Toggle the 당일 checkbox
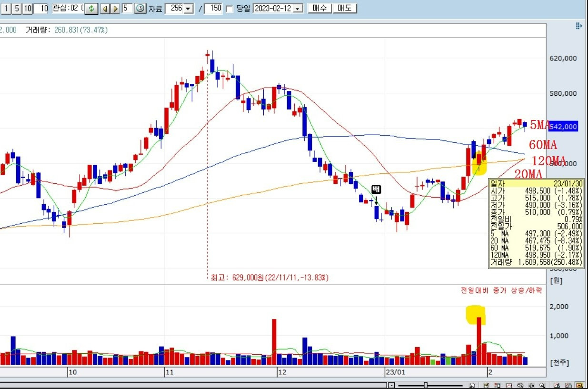 point(229,9)
